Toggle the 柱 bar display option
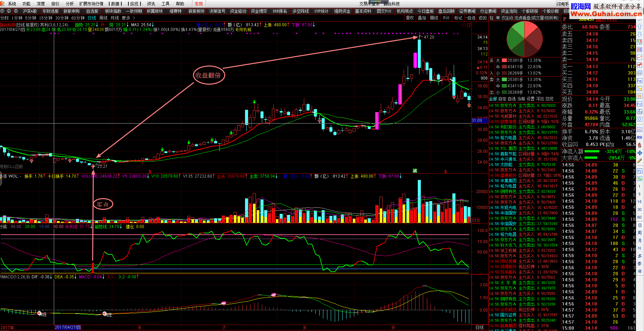Image resolution: width=644 pixels, height=331 pixels. [x=491, y=18]
